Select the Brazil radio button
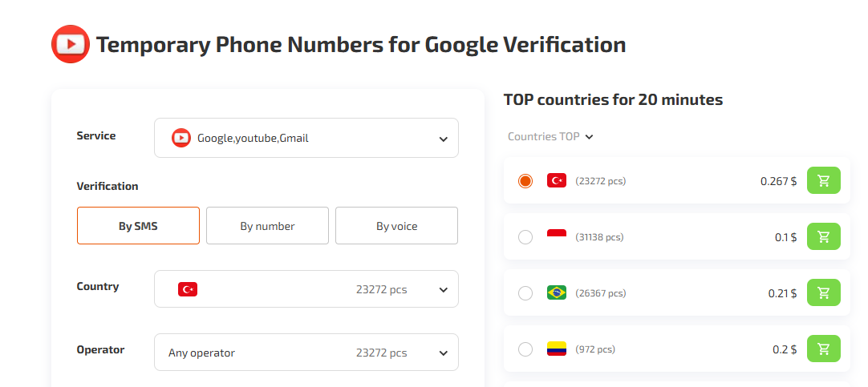This screenshot has width=868, height=387. coord(525,293)
